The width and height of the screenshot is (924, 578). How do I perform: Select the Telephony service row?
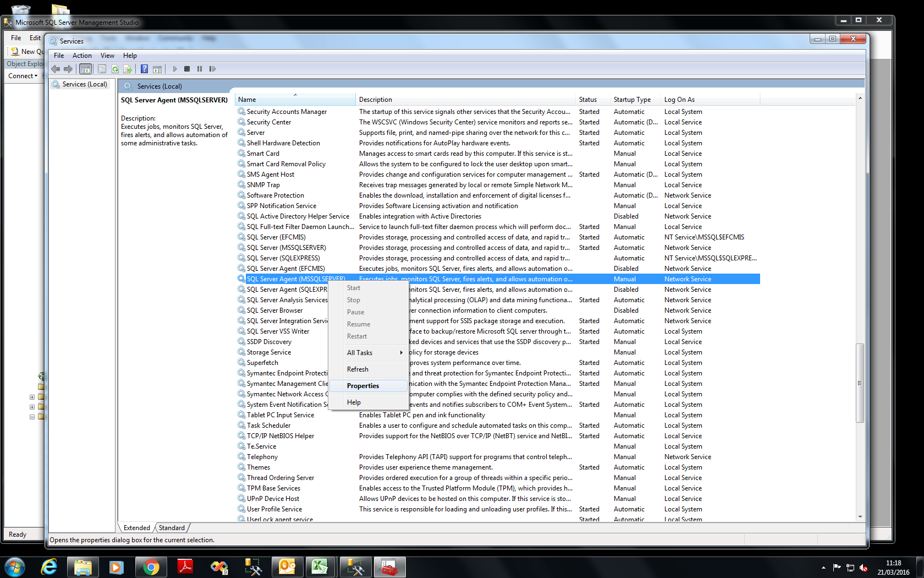[x=498, y=457]
